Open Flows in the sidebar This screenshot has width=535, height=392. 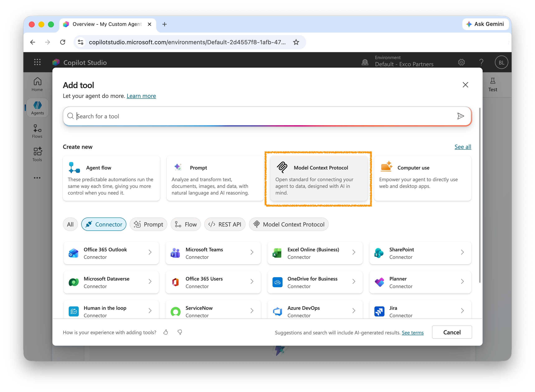coord(37,131)
